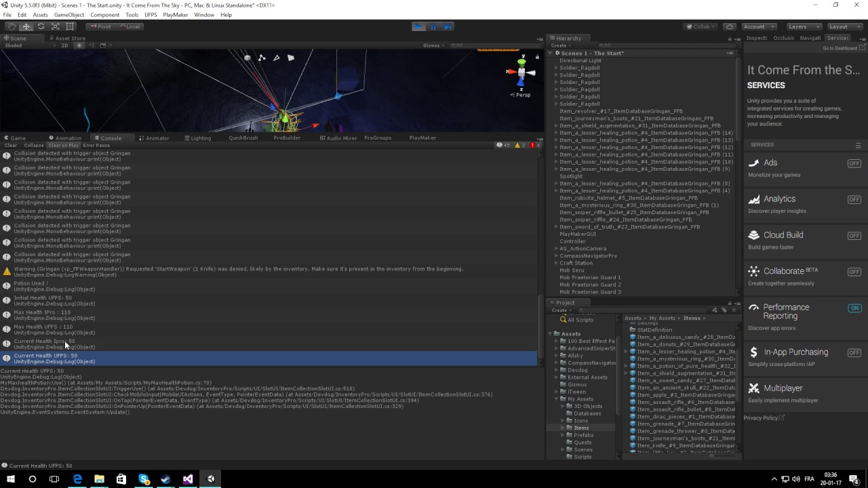The height and width of the screenshot is (488, 868).
Task: Toggle Local handle rotation
Action: pyautogui.click(x=130, y=26)
